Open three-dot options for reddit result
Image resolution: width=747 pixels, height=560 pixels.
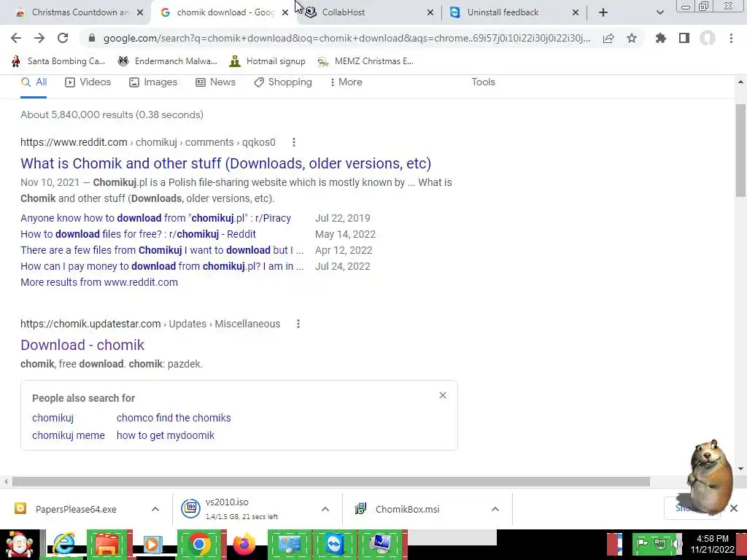[x=294, y=142]
